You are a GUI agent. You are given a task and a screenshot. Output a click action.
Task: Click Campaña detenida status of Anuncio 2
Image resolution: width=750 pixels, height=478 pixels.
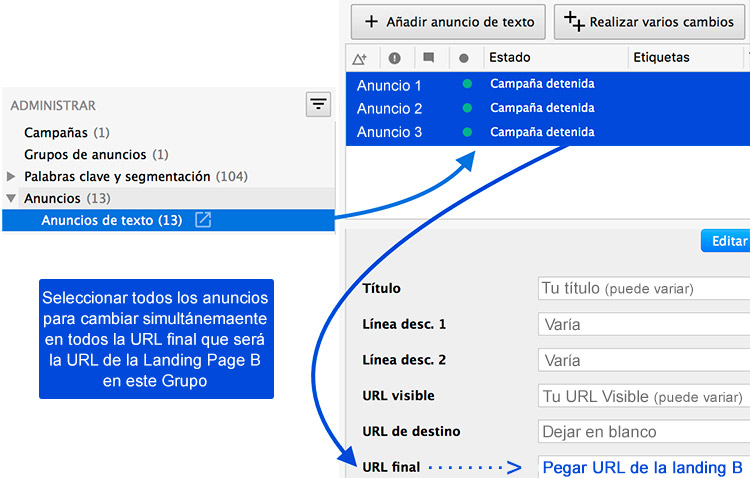click(x=542, y=108)
